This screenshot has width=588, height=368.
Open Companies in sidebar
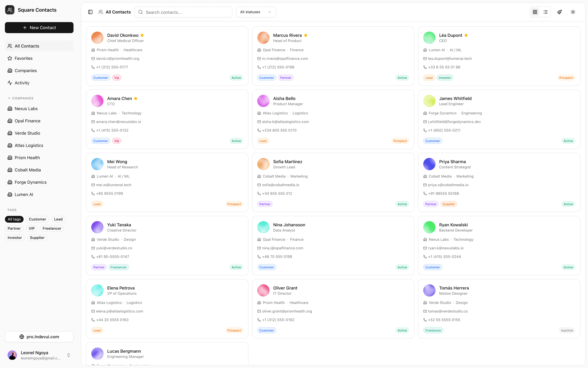pyautogui.click(x=39, y=71)
